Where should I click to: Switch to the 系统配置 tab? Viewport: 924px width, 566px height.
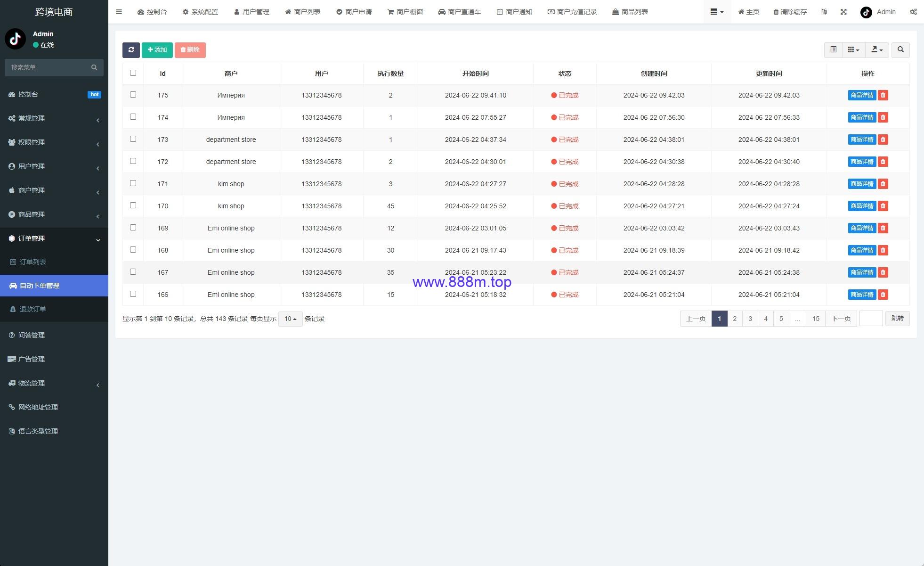[200, 12]
